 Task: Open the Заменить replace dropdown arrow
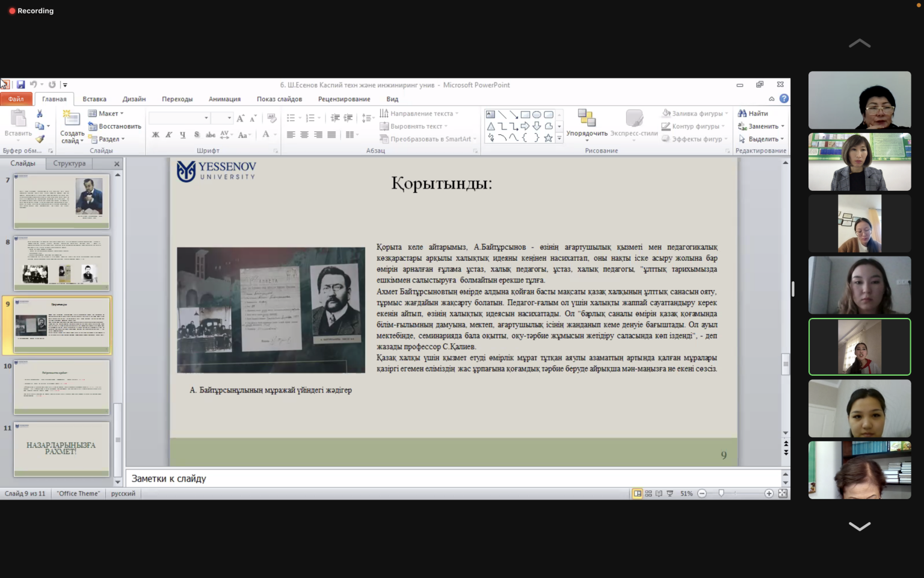coord(783,126)
